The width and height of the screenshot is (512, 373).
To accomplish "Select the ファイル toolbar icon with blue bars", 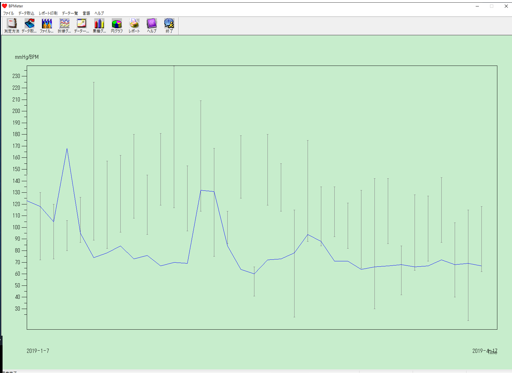I will coord(47,25).
